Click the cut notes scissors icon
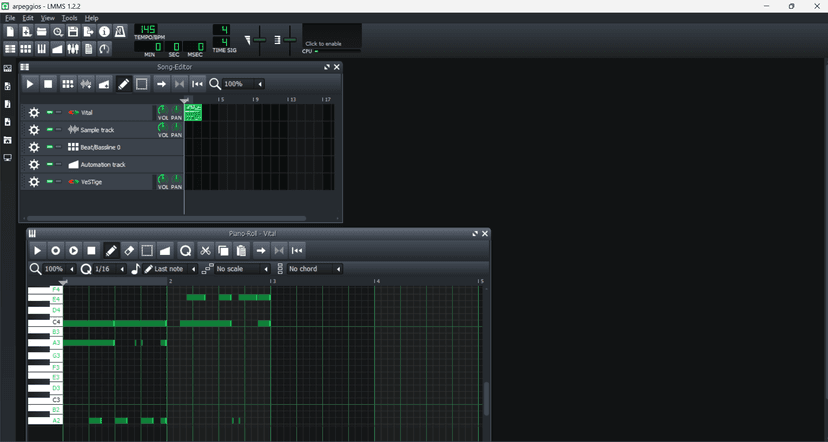The image size is (828, 442). (205, 250)
